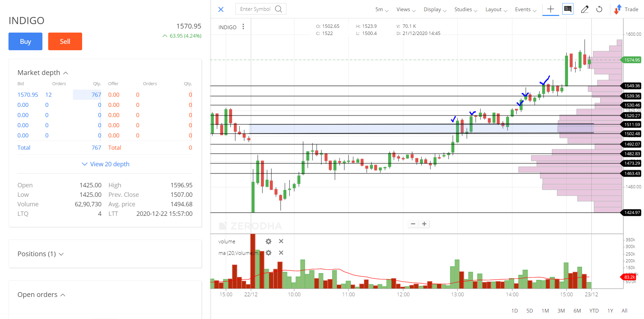Click the Trade arrows icon
The image size is (644, 319).
(x=618, y=10)
